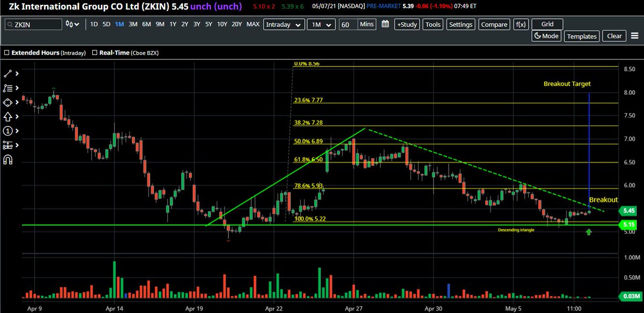Click the 60 interval minutes field
This screenshot has width=644, height=313.
point(348,25)
